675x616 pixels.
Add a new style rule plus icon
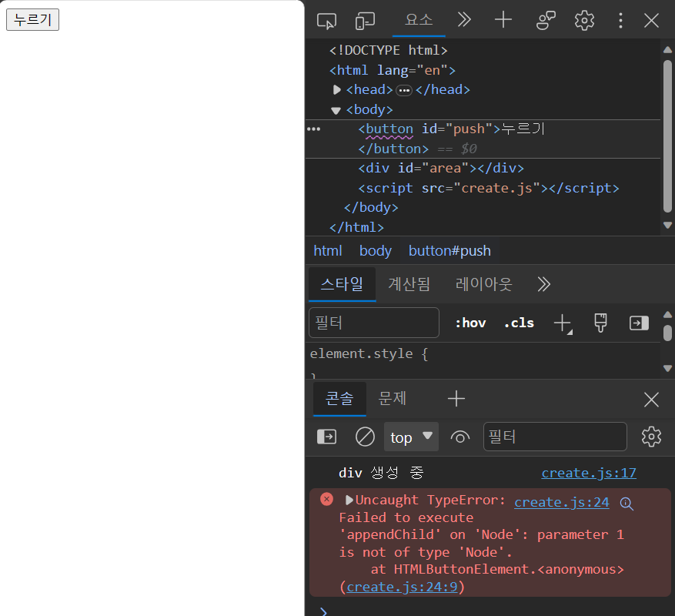[x=562, y=323]
